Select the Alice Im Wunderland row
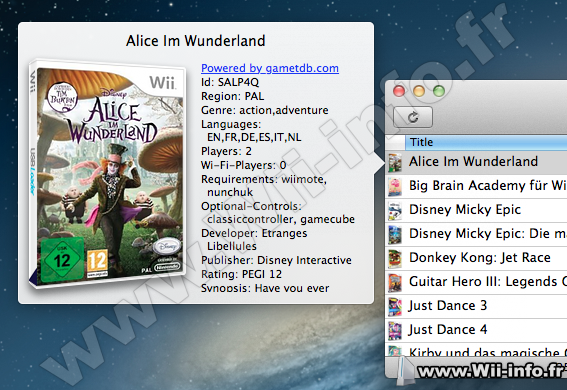Screen dimensions: 567x390 (477, 162)
